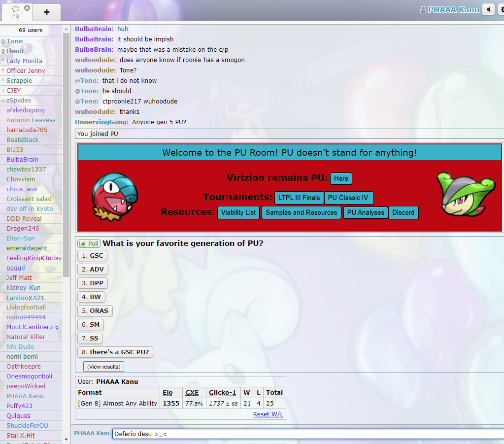Click the user list scroll down arrow
The image size is (504, 444).
click(x=67, y=439)
